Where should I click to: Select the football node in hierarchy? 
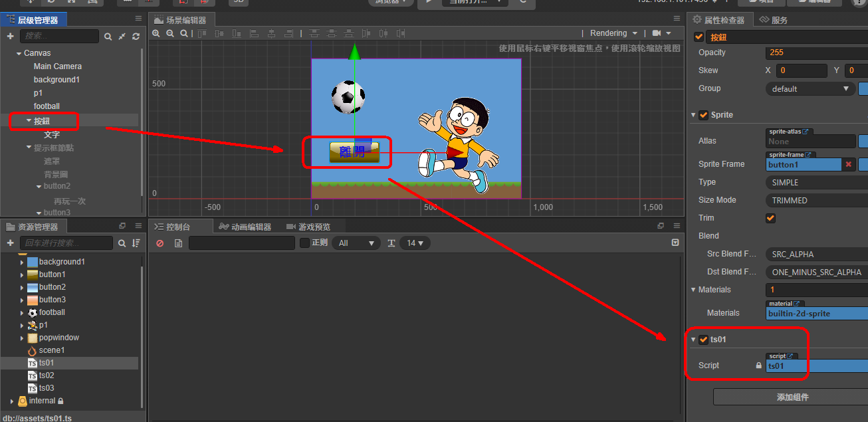click(47, 106)
